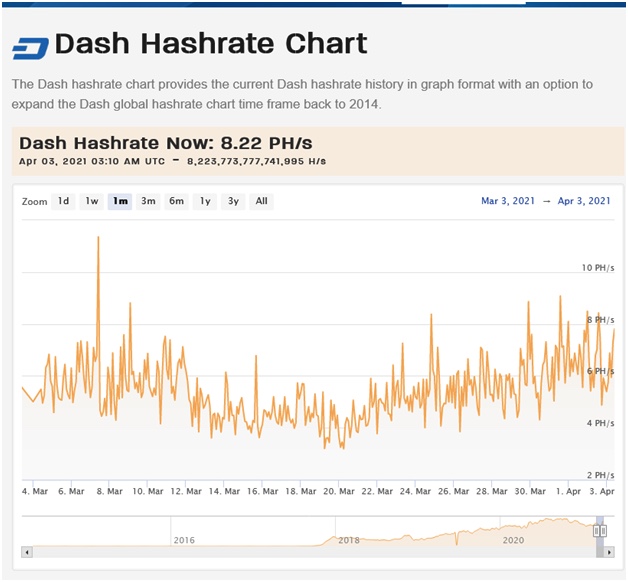Click the navigator range handle
Viewport: 628px width, 582px height.
(x=601, y=531)
